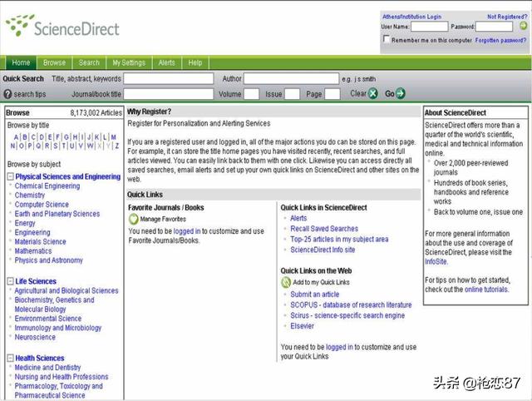The width and height of the screenshot is (532, 401).
Task: Open the search tips question-mark icon
Action: (x=7, y=94)
